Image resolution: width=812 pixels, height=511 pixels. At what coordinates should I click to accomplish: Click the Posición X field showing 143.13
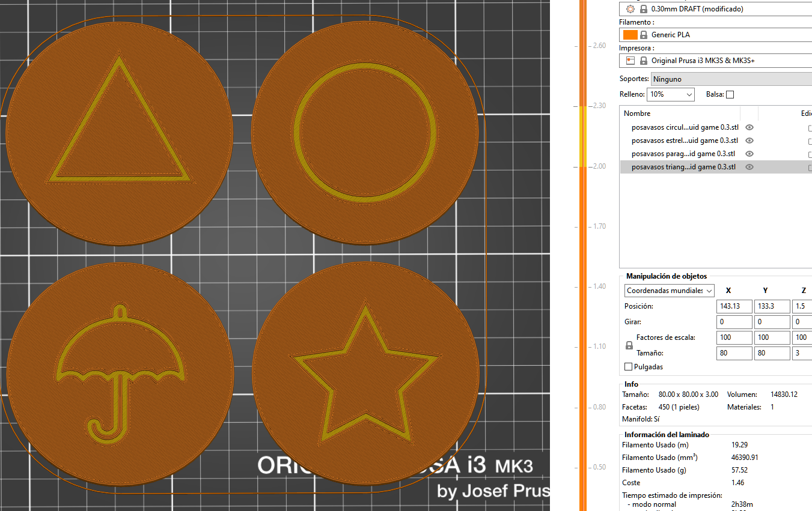tap(734, 306)
